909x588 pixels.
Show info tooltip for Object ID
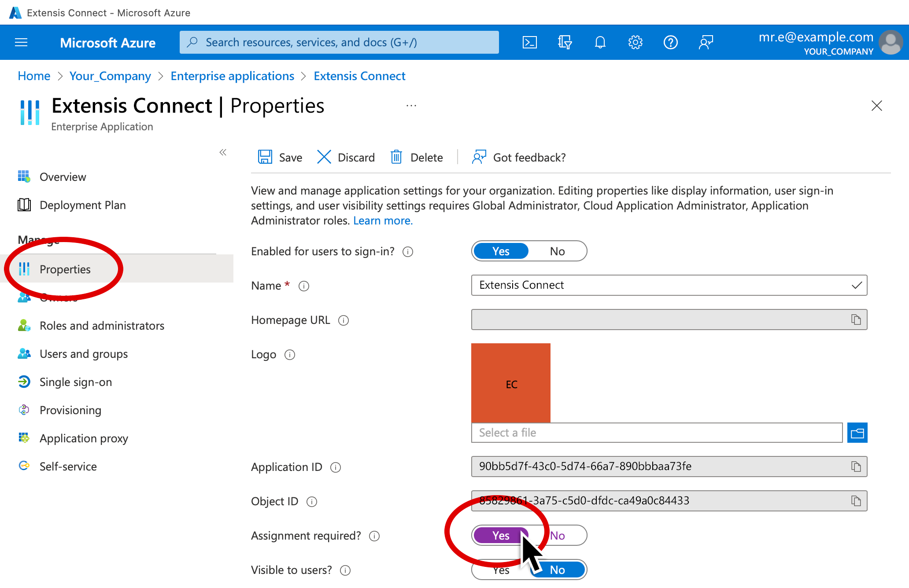coord(312,502)
